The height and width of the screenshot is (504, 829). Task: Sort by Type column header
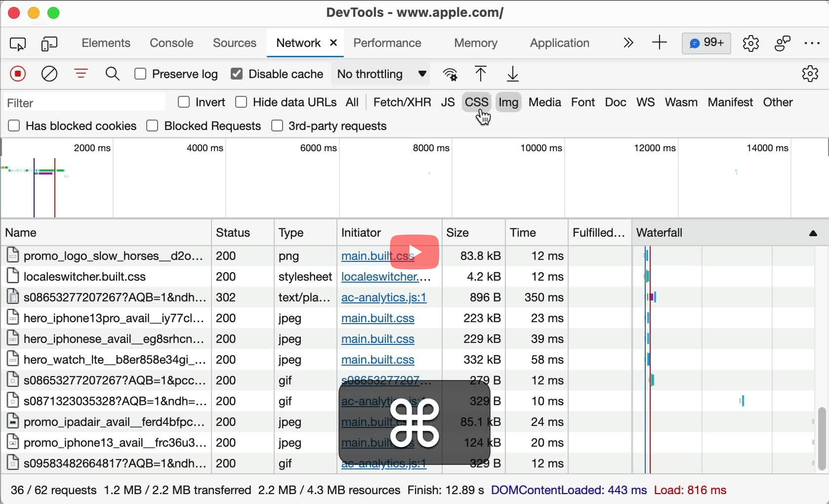[305, 233]
